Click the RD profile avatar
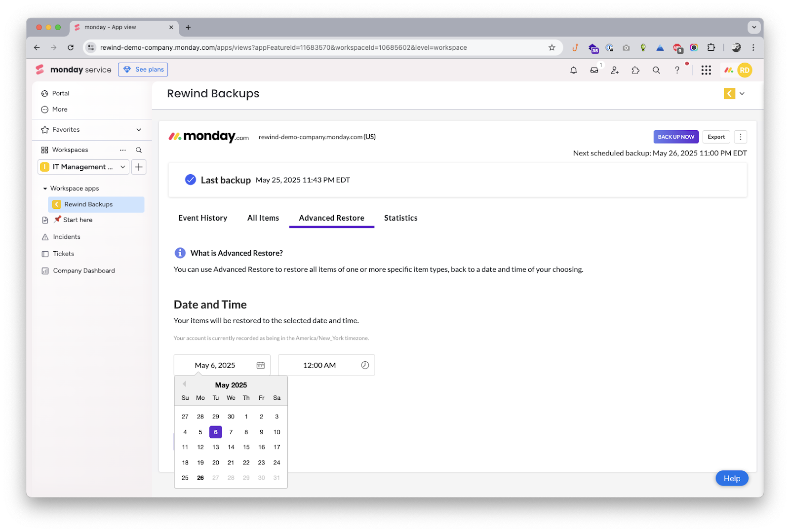The width and height of the screenshot is (790, 532). point(745,70)
